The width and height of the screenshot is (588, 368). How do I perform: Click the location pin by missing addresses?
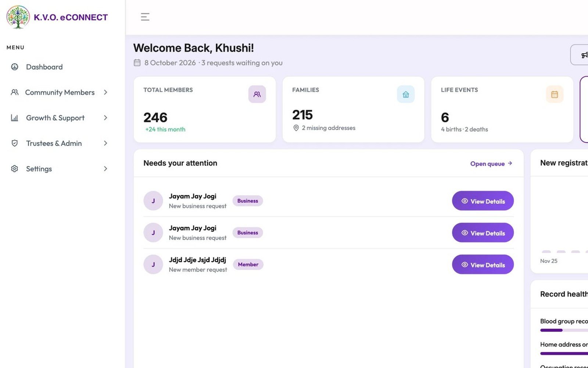click(x=296, y=128)
